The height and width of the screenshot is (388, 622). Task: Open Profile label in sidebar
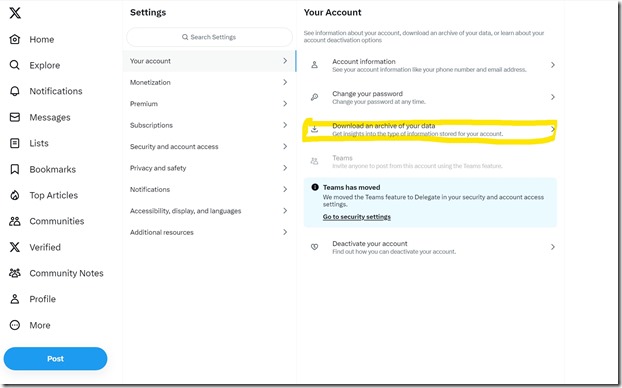click(x=42, y=299)
